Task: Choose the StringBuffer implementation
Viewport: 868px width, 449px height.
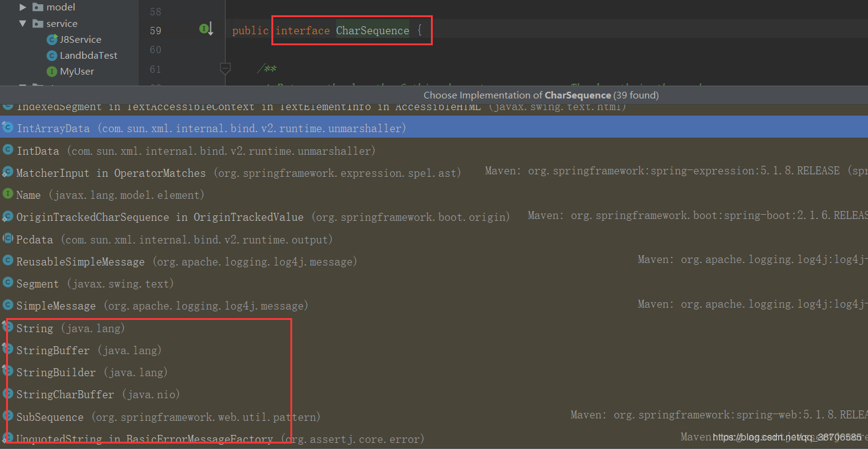Action: [434, 350]
